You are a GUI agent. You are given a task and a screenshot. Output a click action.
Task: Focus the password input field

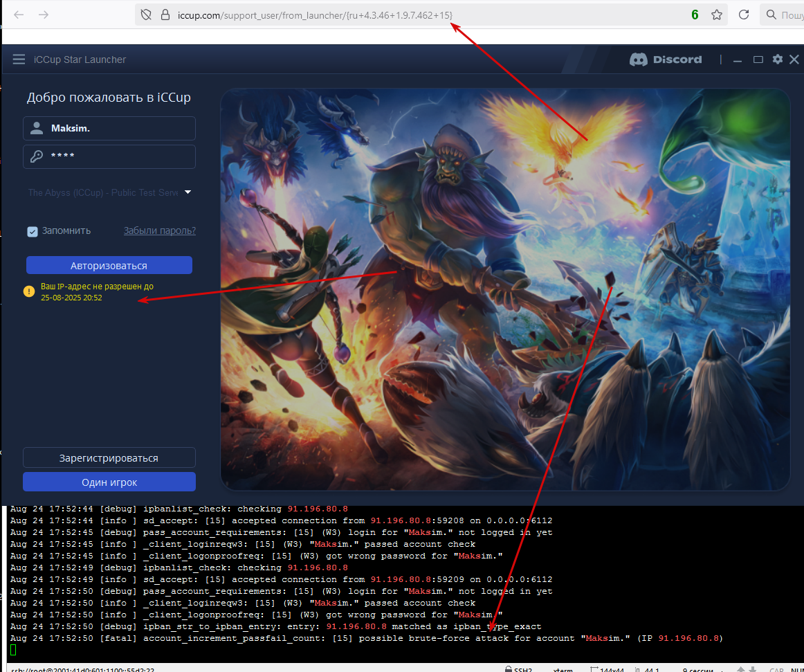point(109,156)
